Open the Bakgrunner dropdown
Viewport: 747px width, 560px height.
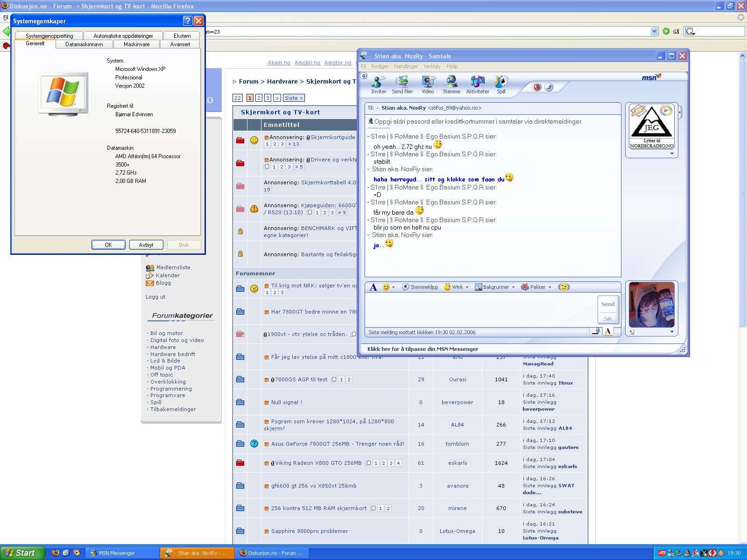coord(513,287)
